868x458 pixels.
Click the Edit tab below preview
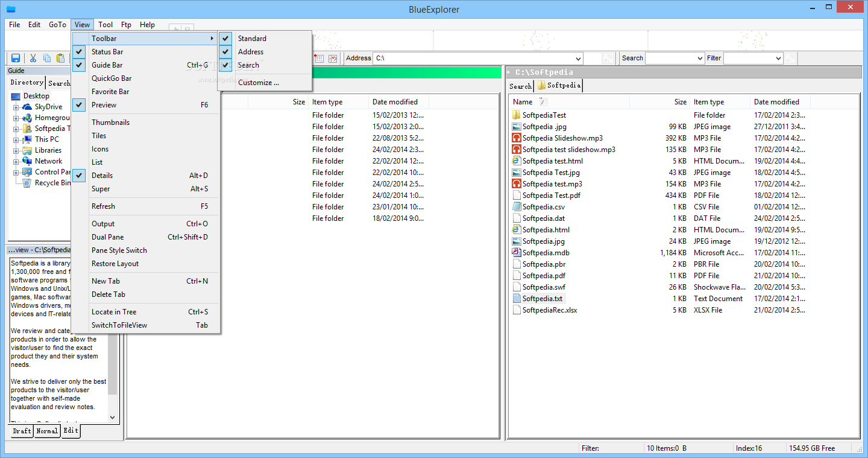(71, 431)
